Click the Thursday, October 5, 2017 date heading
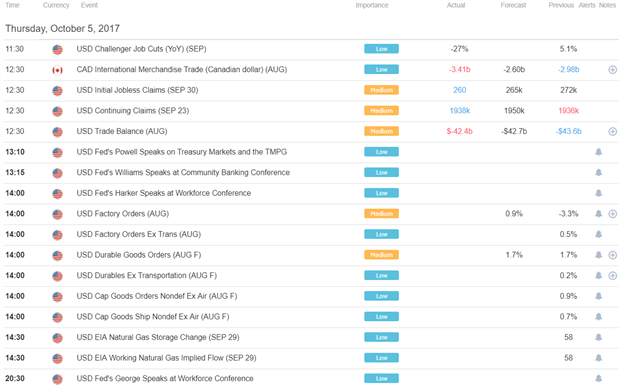The width and height of the screenshot is (625, 389). pyautogui.click(x=63, y=29)
